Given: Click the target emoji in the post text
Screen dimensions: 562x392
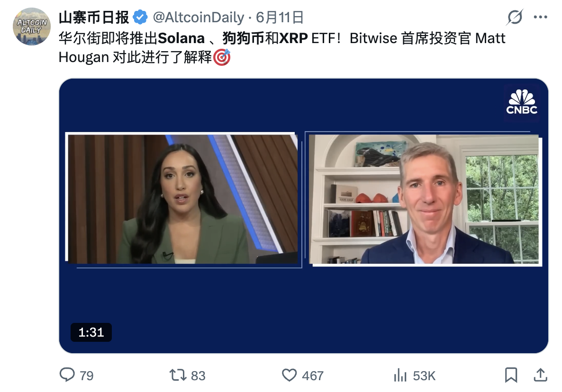Looking at the screenshot, I should click(x=222, y=57).
